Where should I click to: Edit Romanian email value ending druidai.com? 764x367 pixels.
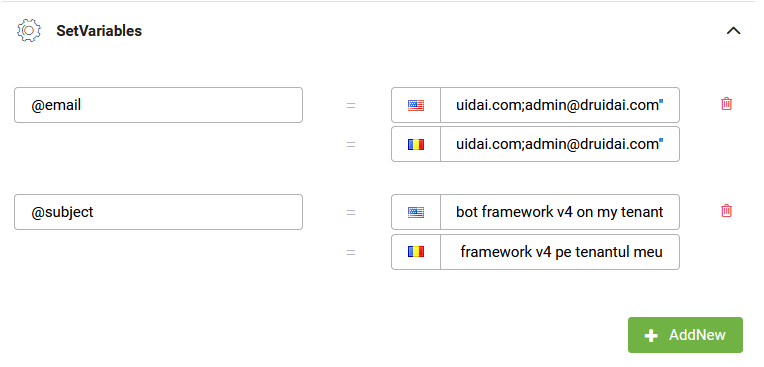pyautogui.click(x=560, y=144)
